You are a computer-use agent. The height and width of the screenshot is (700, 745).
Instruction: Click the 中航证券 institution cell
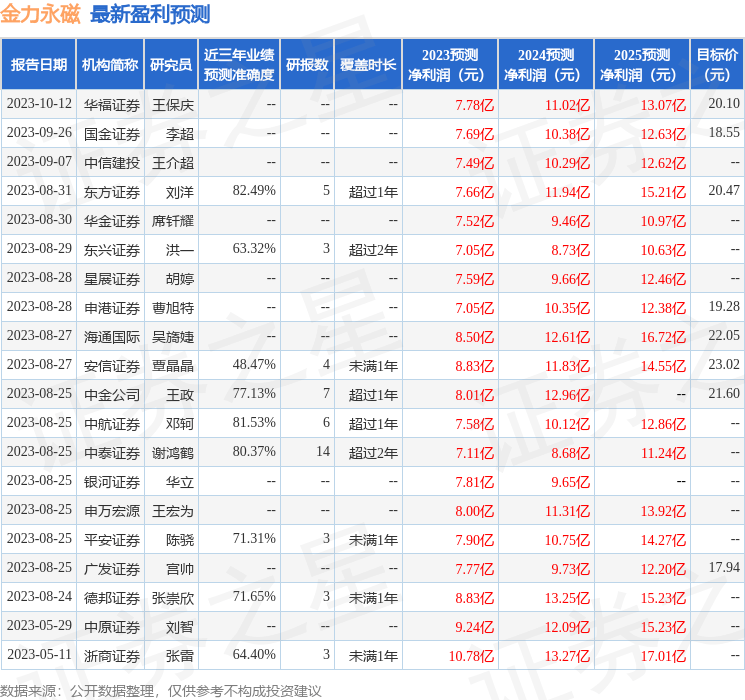(112, 424)
